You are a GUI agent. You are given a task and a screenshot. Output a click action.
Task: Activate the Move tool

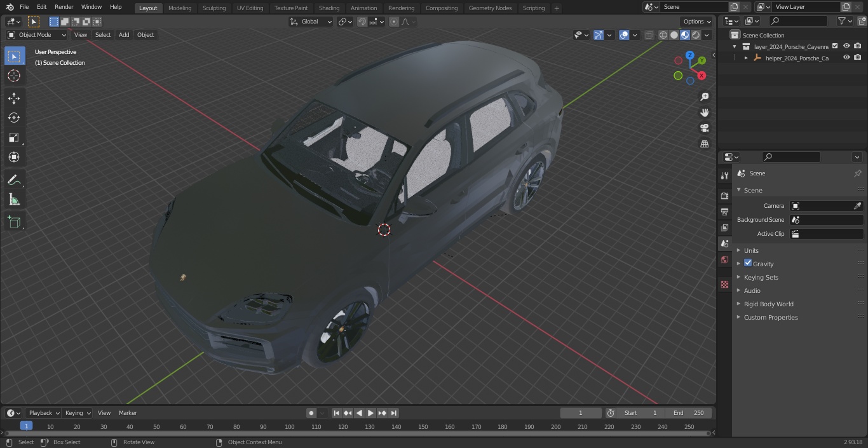coord(14,98)
